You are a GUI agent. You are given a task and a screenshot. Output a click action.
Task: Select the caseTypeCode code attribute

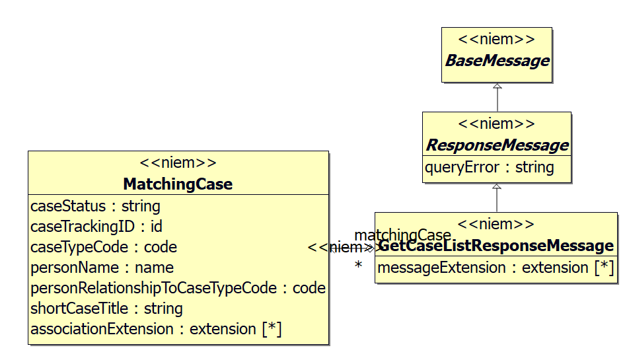pos(104,247)
